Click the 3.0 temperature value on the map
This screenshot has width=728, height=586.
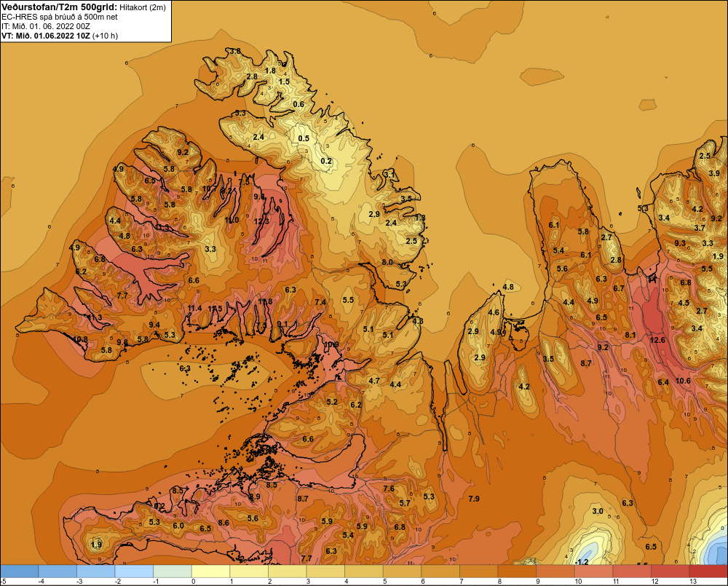click(598, 511)
